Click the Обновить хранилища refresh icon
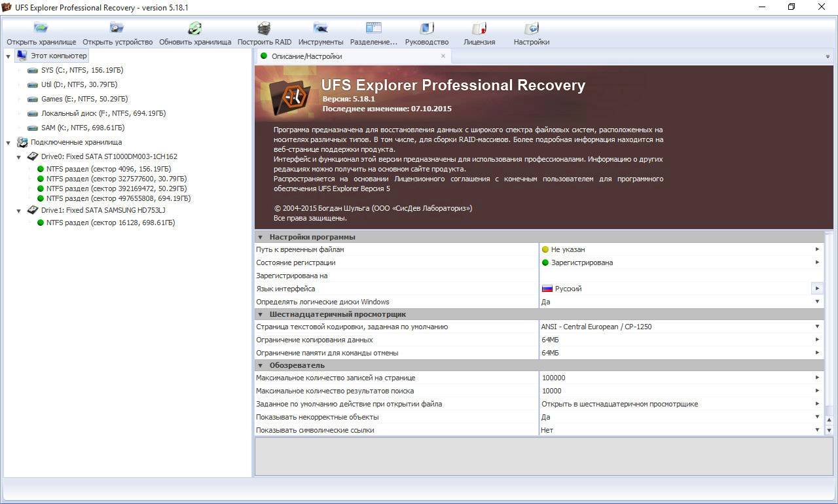838x504 pixels. pyautogui.click(x=195, y=28)
